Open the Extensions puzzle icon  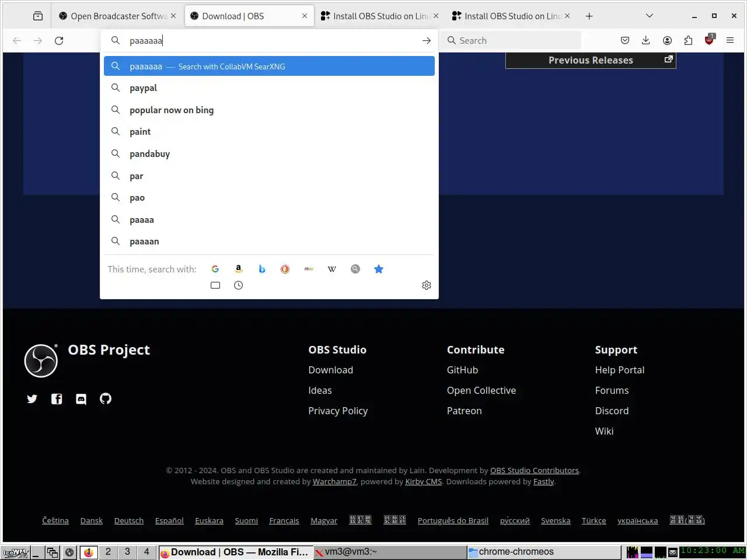click(x=688, y=40)
